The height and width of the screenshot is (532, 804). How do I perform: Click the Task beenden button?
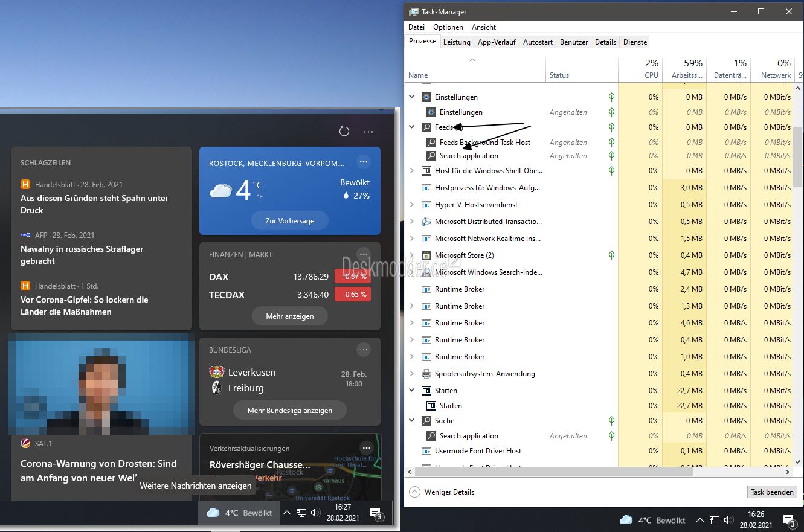(772, 492)
